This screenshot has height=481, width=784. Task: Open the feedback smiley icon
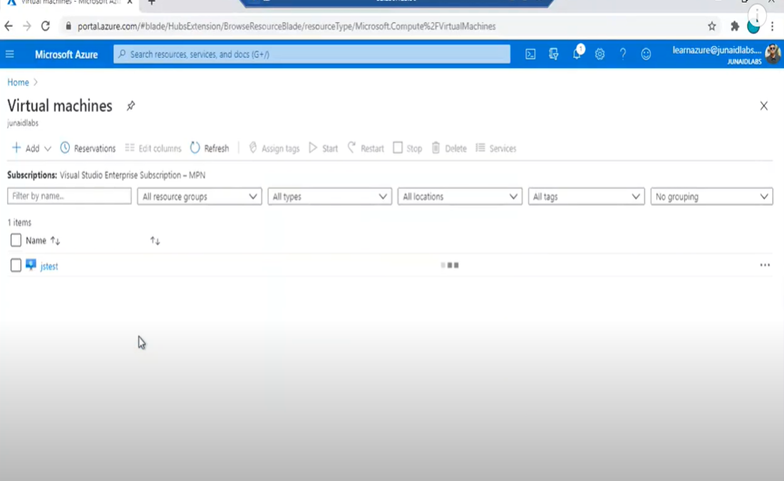(x=646, y=54)
